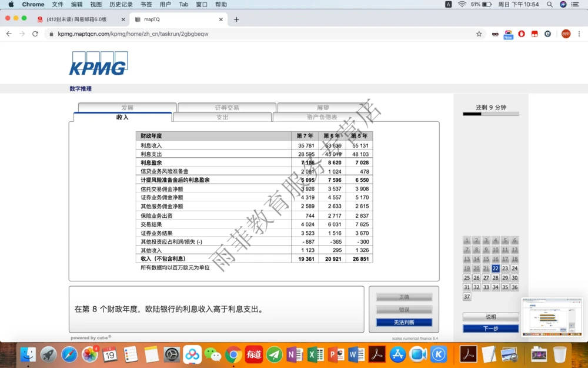Viewport: 588px width, 368px height.
Task: Open the 书签 menu in the menu bar
Action: click(145, 4)
